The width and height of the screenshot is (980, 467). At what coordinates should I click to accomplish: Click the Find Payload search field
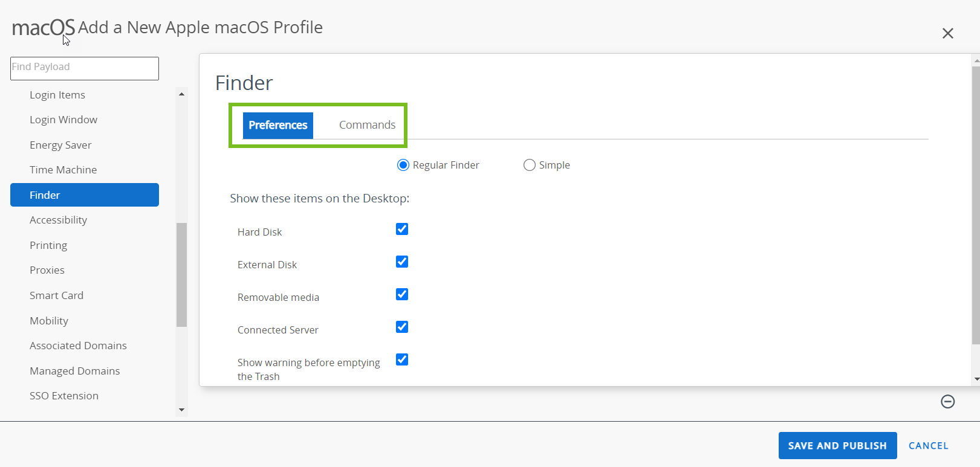tap(85, 68)
